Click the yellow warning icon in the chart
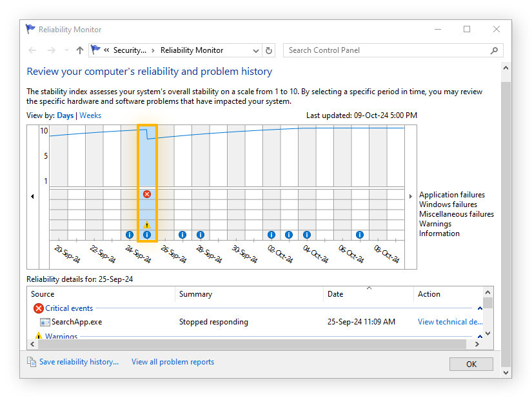This screenshot has width=532, height=398. 147,225
